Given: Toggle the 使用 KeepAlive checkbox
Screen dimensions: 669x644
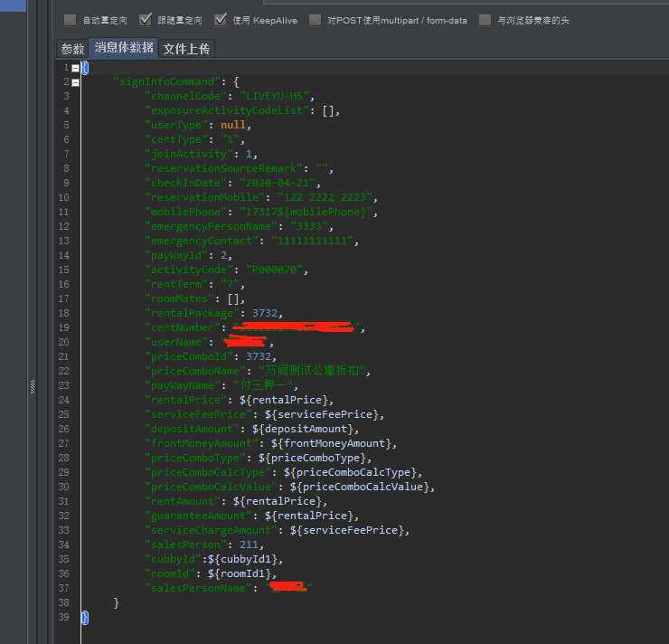Looking at the screenshot, I should (x=221, y=20).
